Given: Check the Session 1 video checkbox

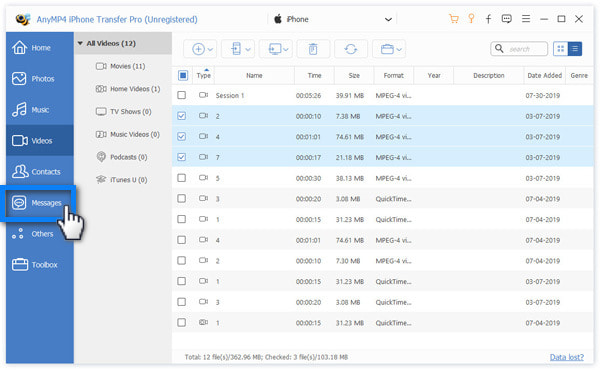Looking at the screenshot, I should [182, 95].
